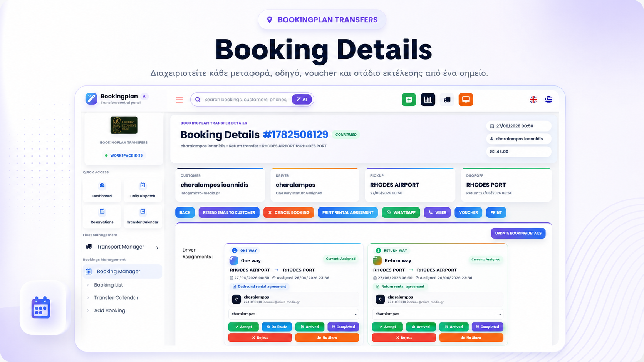Screen dimensions: 644x362
Task: Click the Bookingplan logo icon
Action: coord(91,99)
